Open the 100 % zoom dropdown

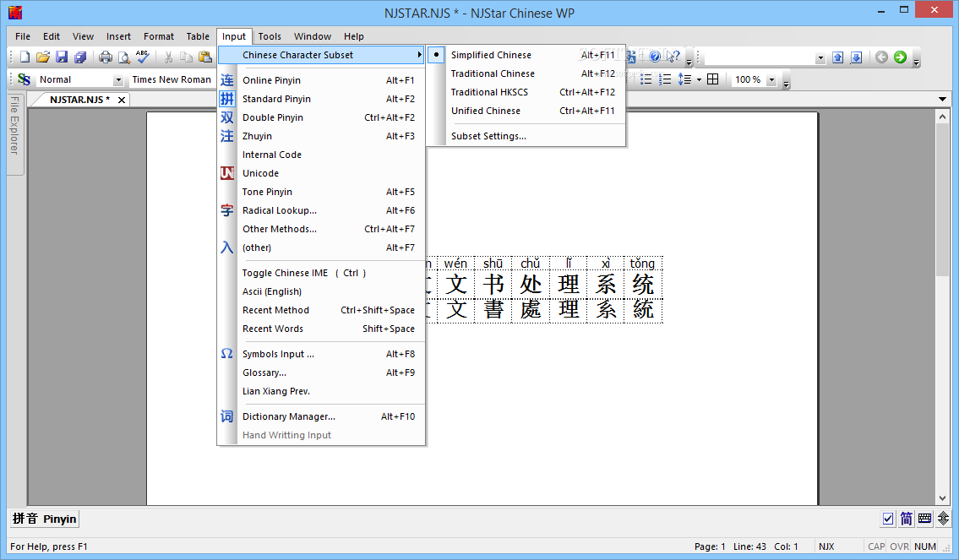(x=771, y=80)
